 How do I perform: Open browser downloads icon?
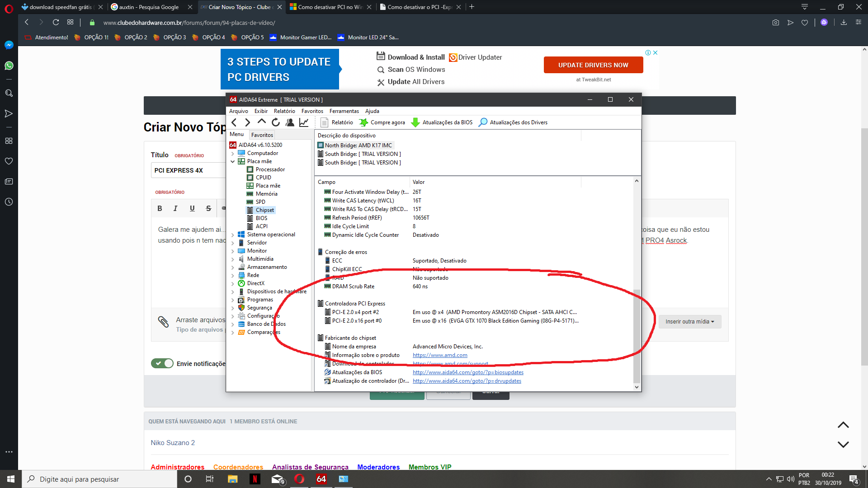click(844, 22)
